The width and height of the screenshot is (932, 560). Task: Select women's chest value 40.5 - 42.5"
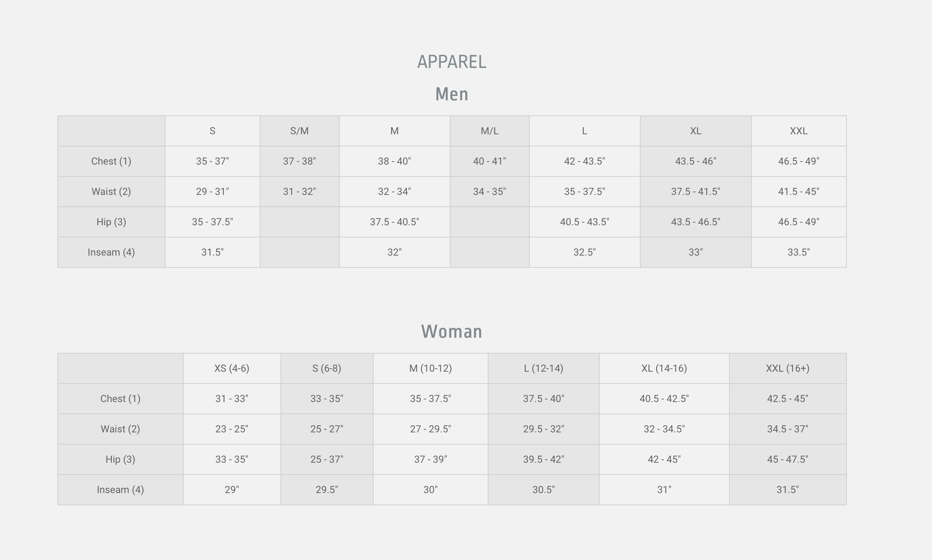point(664,398)
